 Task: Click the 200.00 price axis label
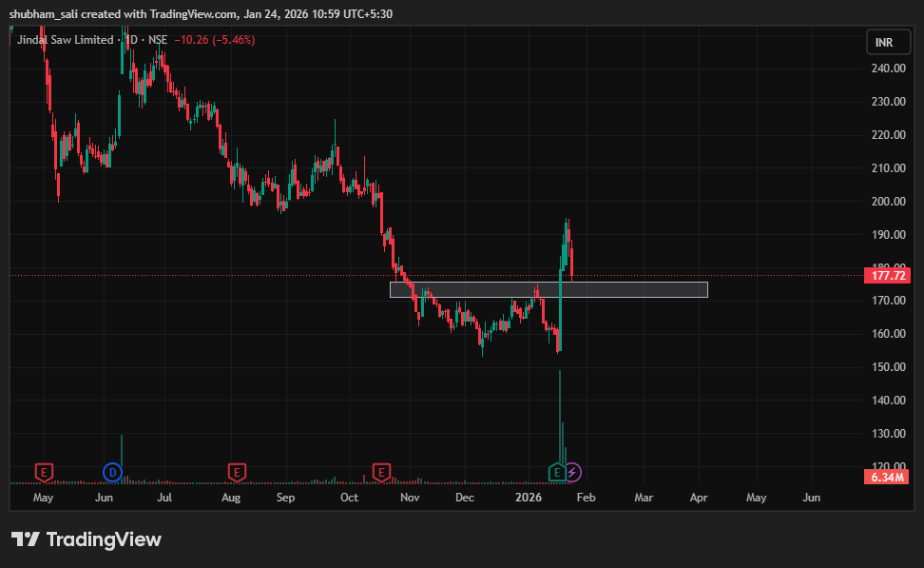point(888,201)
